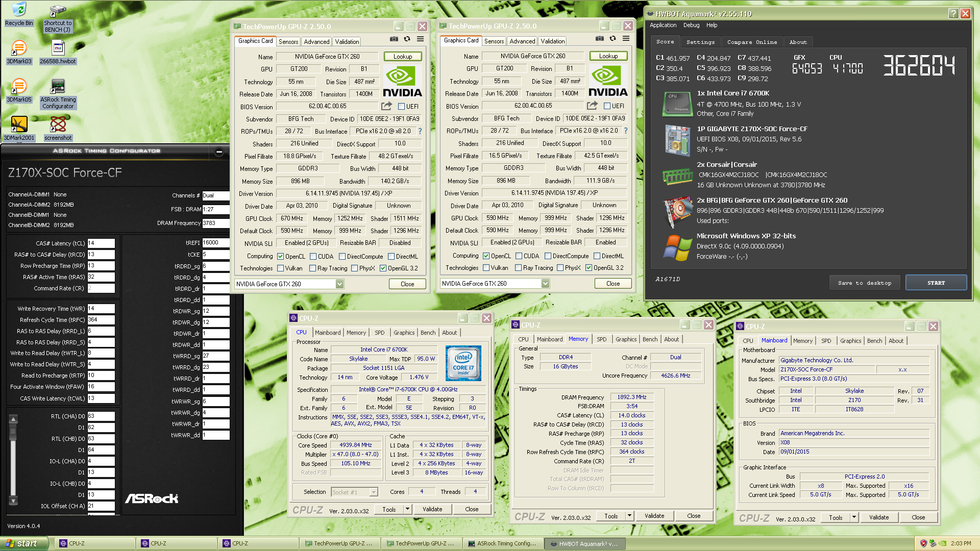Open the Bench tab in the CPU-Z Mainboard window
Image resolution: width=980 pixels, height=551 pixels.
click(x=874, y=341)
